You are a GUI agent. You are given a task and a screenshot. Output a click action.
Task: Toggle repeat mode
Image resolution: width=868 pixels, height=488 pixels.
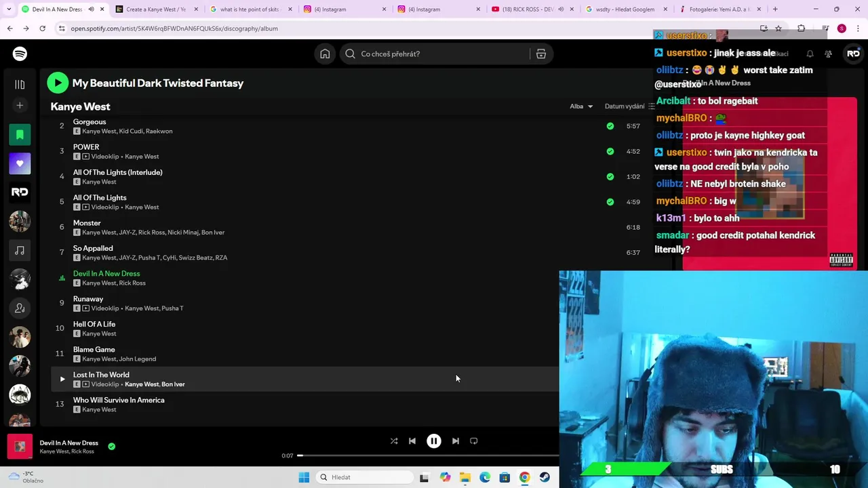[474, 441]
